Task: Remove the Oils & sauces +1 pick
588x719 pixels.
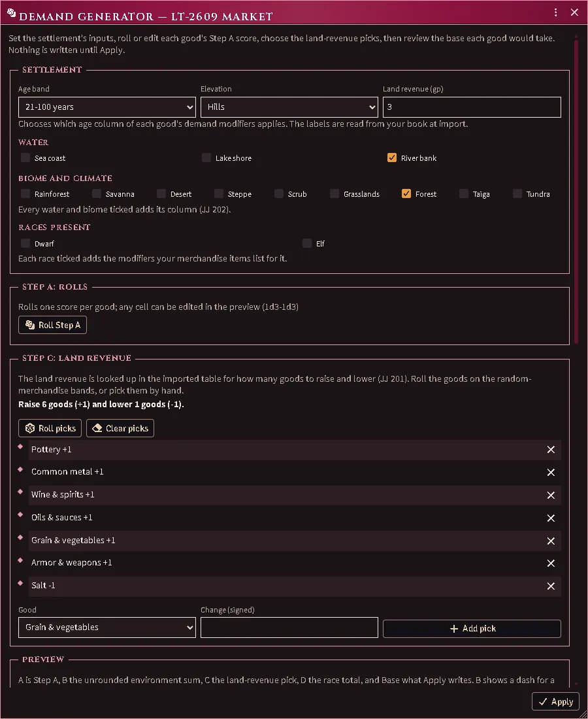Action: [x=551, y=518]
